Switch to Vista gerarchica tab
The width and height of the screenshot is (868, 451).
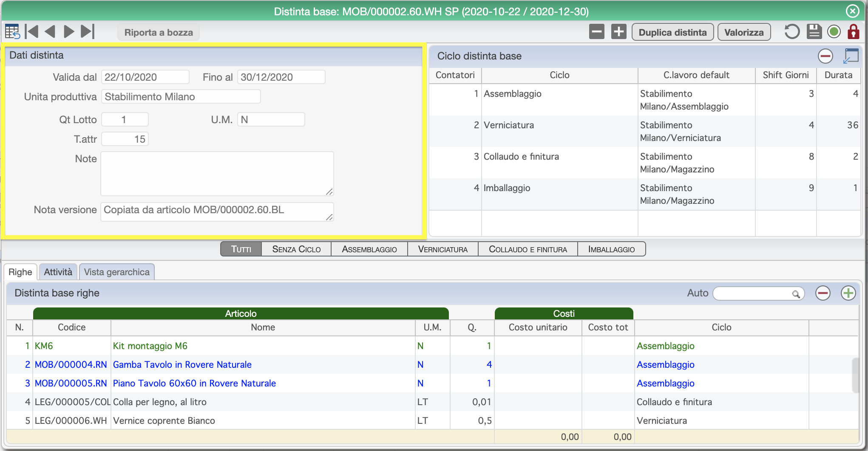[x=117, y=272]
